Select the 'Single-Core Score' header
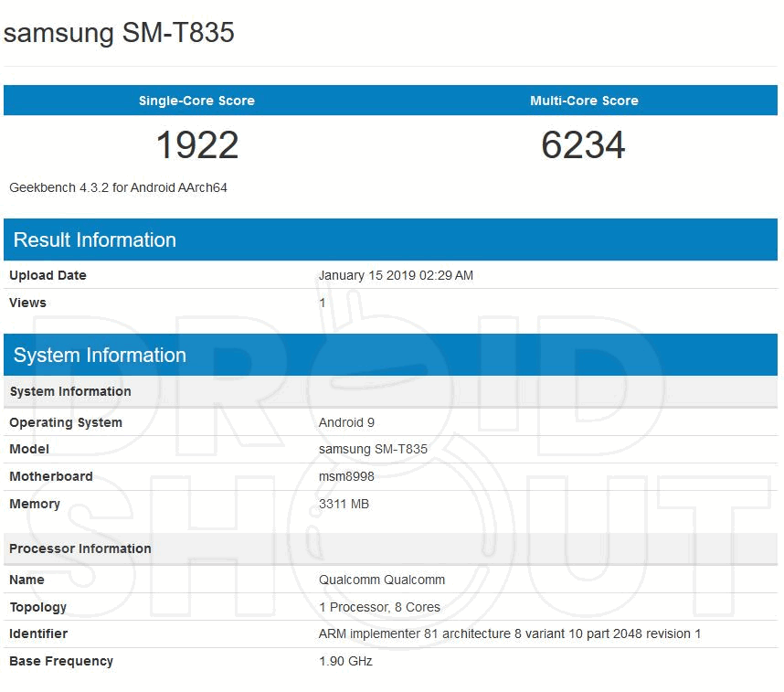The height and width of the screenshot is (692, 784). (197, 101)
